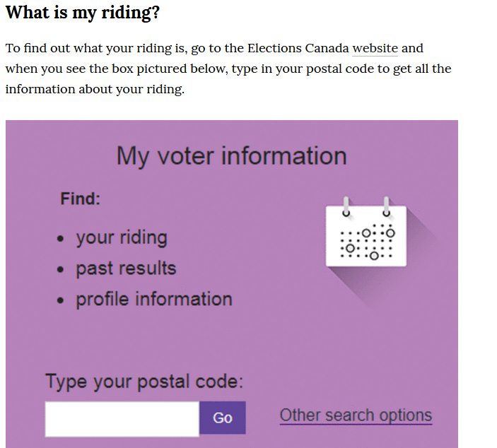Click the bullet dot before 'profile information'
Image resolution: width=497 pixels, height=448 pixels.
point(60,300)
